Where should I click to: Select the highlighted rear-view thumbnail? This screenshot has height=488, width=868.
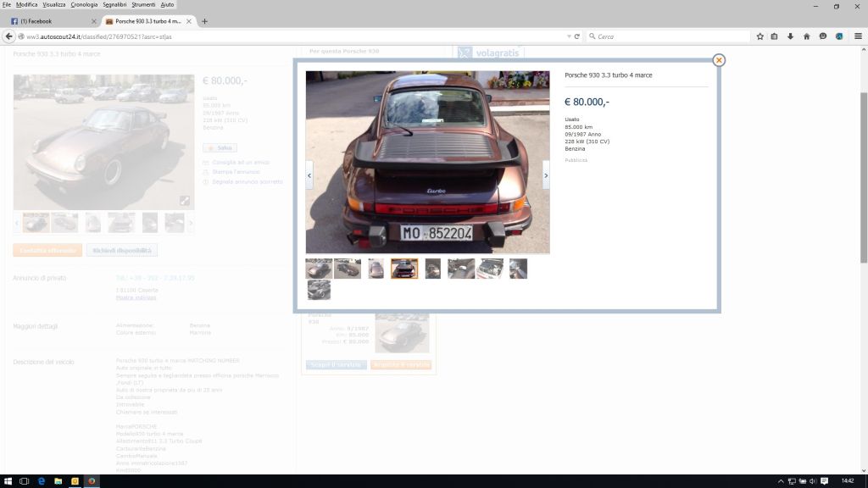pos(404,269)
